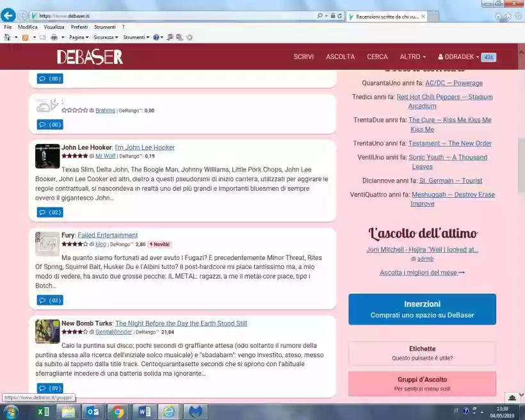The image size is (525, 420).
Task: Click the 435 notification badge
Action: (489, 57)
